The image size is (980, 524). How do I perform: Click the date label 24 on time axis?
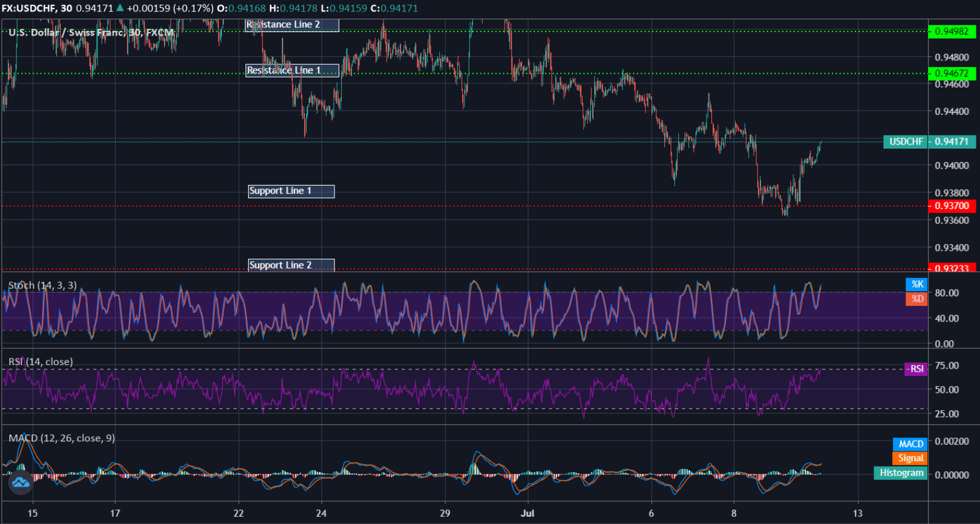point(321,514)
